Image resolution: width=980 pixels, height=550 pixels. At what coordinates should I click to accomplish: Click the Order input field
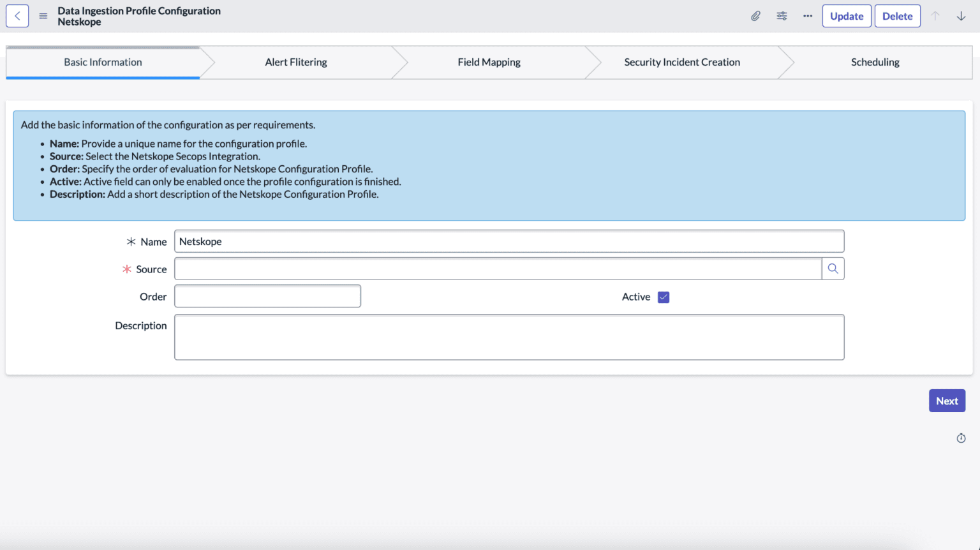267,295
